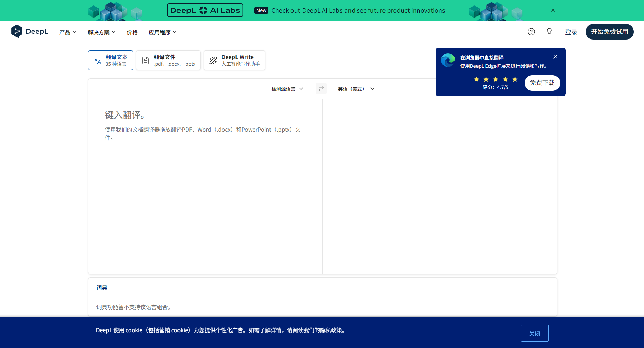Image resolution: width=644 pixels, height=348 pixels.
Task: Open the help question mark icon
Action: pyautogui.click(x=531, y=32)
